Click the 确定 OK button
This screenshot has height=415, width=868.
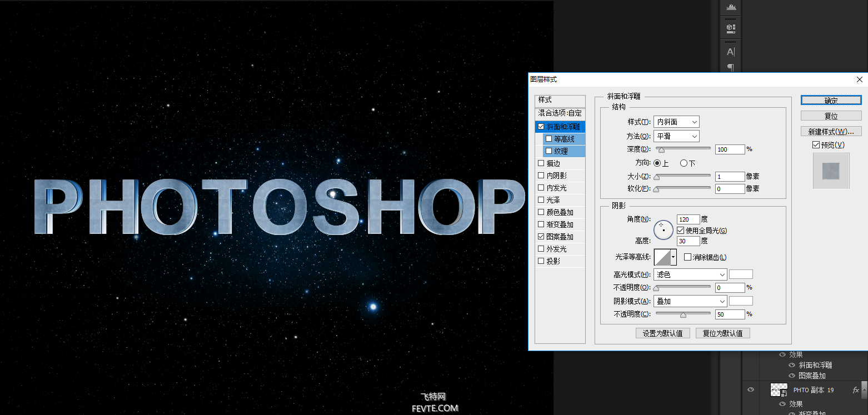tap(831, 101)
